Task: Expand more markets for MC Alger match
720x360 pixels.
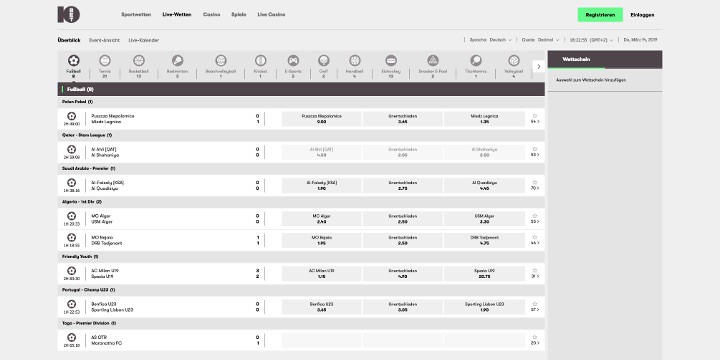Action: (x=535, y=221)
